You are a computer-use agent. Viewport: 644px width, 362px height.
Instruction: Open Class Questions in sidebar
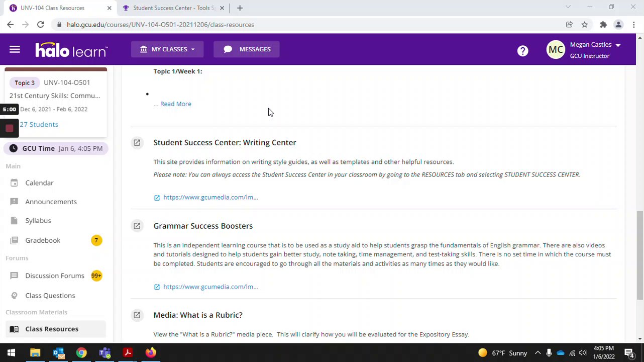[50, 296]
